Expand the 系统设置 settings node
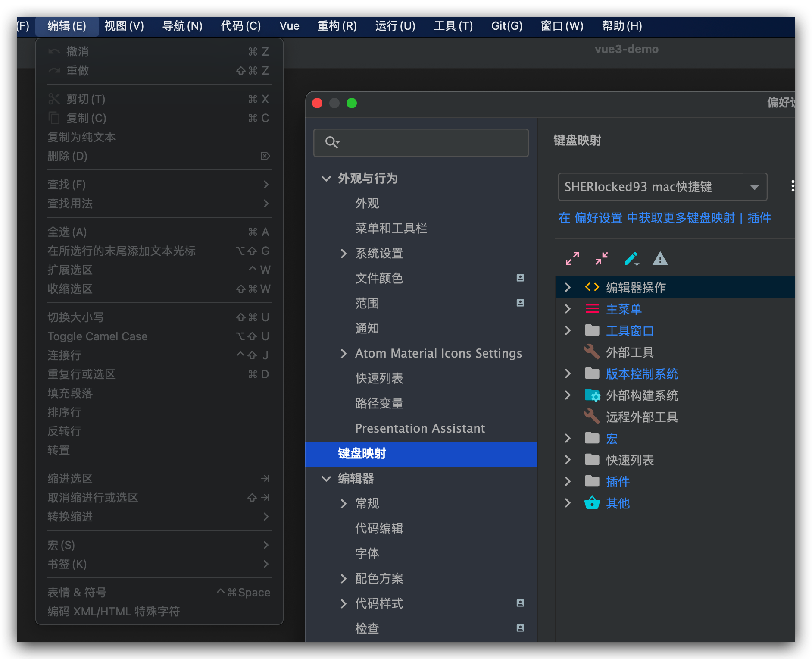 pyautogui.click(x=344, y=253)
